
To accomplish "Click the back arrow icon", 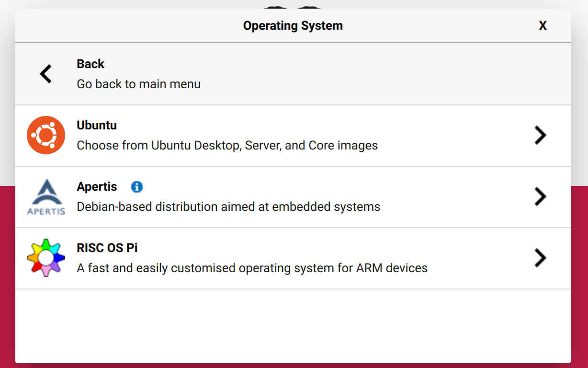I will click(x=45, y=74).
